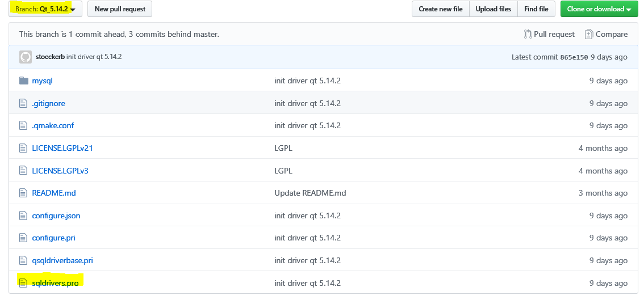Open the Update README.md commit message
The width and height of the screenshot is (644, 300).
click(x=310, y=193)
